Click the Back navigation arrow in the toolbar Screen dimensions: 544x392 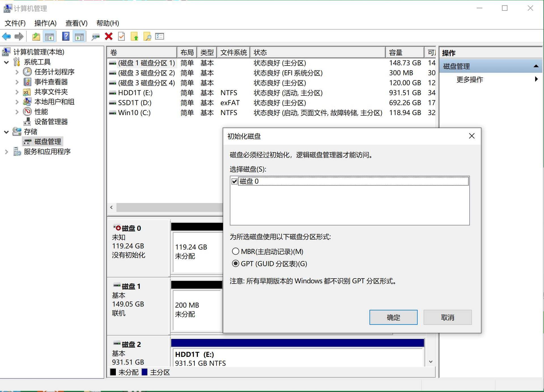tap(7, 36)
